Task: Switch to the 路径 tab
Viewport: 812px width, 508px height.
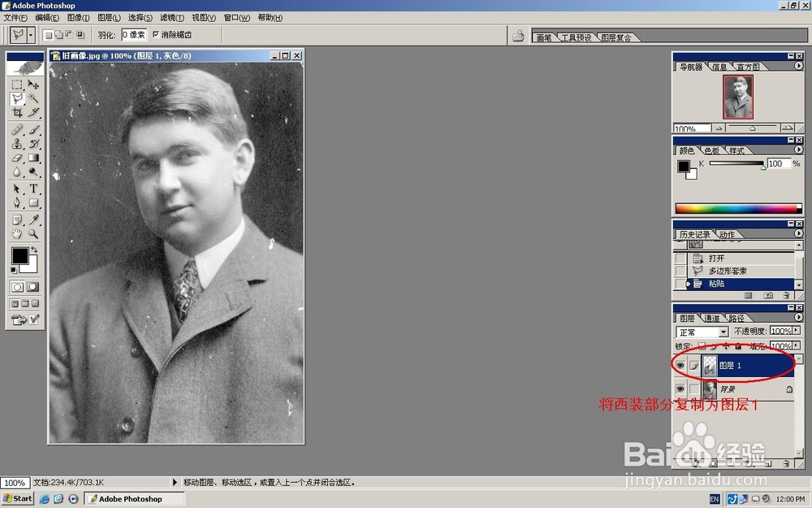Action: click(736, 318)
